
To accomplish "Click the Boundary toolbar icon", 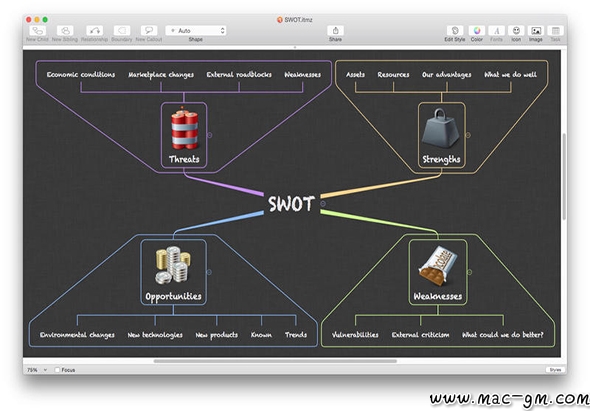I will [122, 30].
